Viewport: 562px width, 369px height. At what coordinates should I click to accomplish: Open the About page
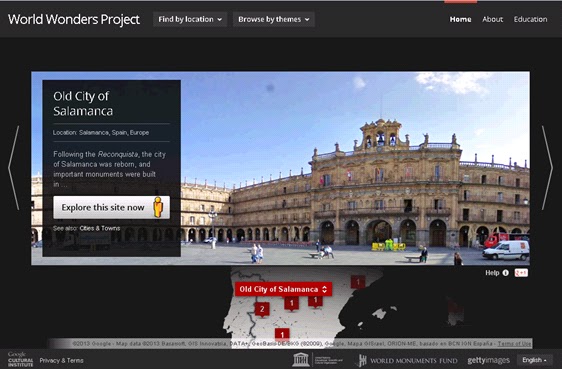pos(492,19)
